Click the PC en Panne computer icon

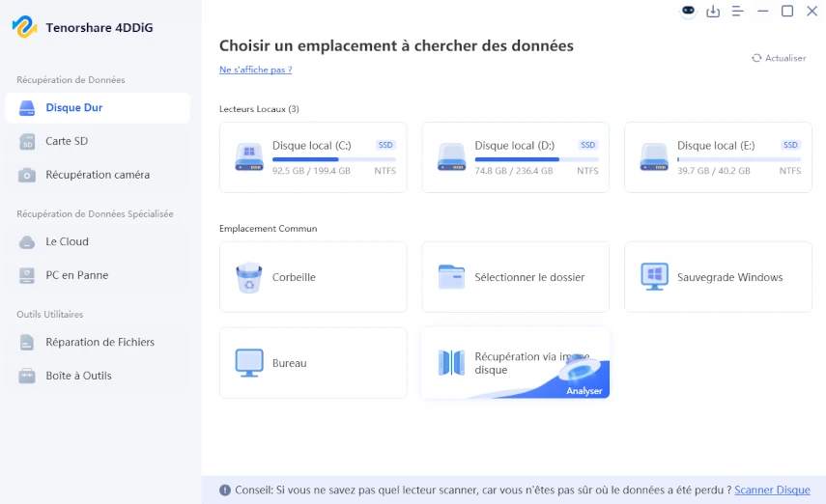[x=27, y=275]
